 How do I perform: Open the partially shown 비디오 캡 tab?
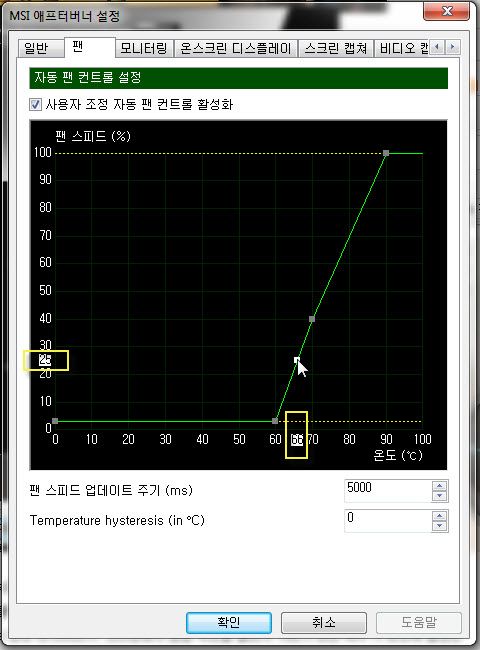pos(402,49)
